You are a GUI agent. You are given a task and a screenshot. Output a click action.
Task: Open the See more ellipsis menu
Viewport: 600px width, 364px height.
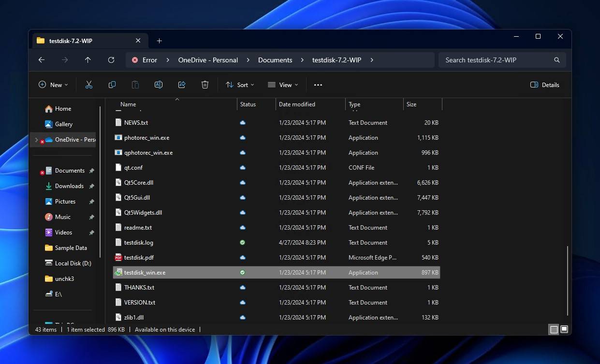[x=318, y=85]
